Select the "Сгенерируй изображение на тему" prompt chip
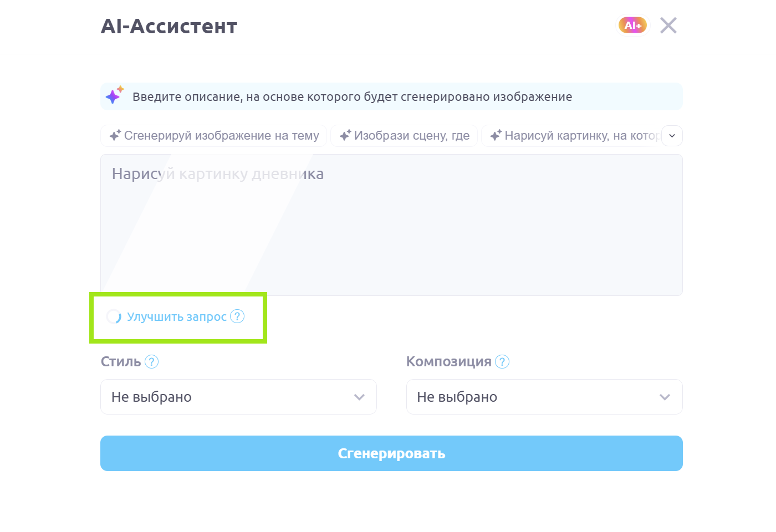 (x=214, y=136)
